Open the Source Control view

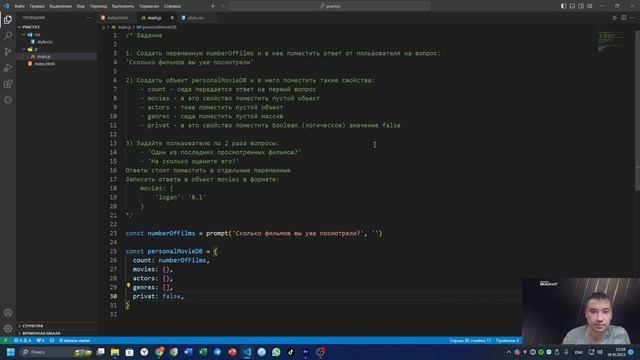8,52
